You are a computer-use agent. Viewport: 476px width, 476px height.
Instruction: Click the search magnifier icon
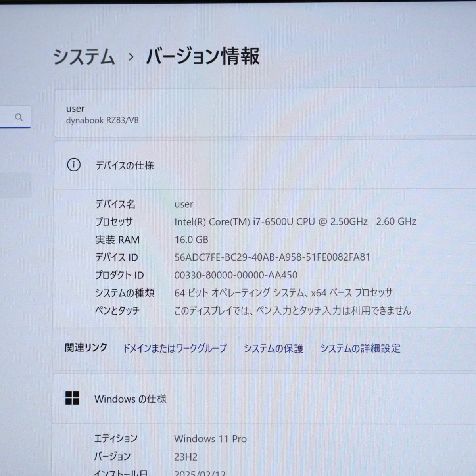click(19, 117)
